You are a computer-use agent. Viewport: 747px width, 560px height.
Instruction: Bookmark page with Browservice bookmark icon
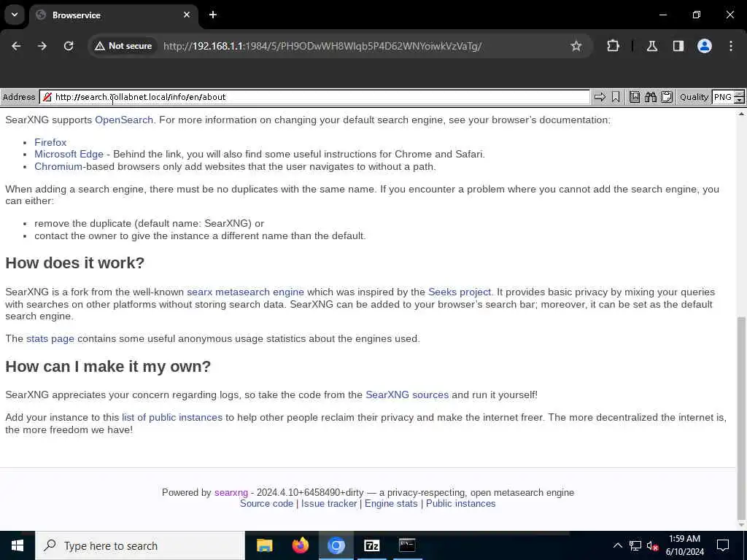tap(616, 97)
